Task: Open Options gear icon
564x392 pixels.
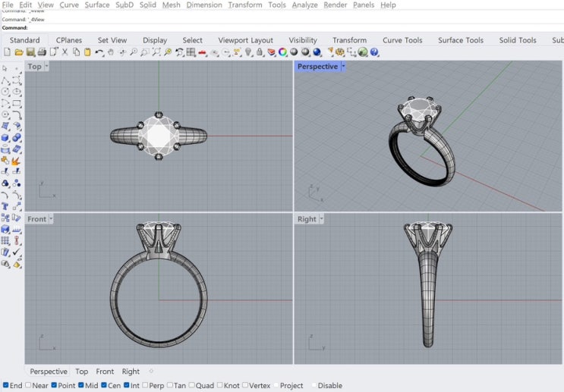Action: tap(339, 52)
